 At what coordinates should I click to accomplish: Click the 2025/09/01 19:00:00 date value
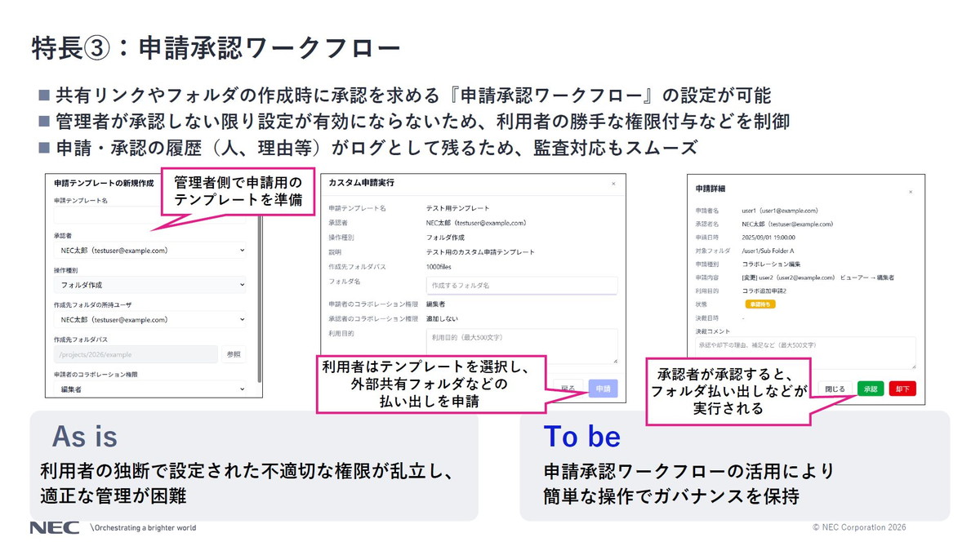pos(769,238)
